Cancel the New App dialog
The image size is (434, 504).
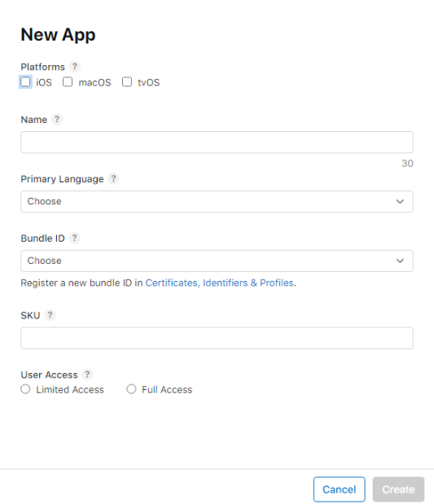(340, 489)
